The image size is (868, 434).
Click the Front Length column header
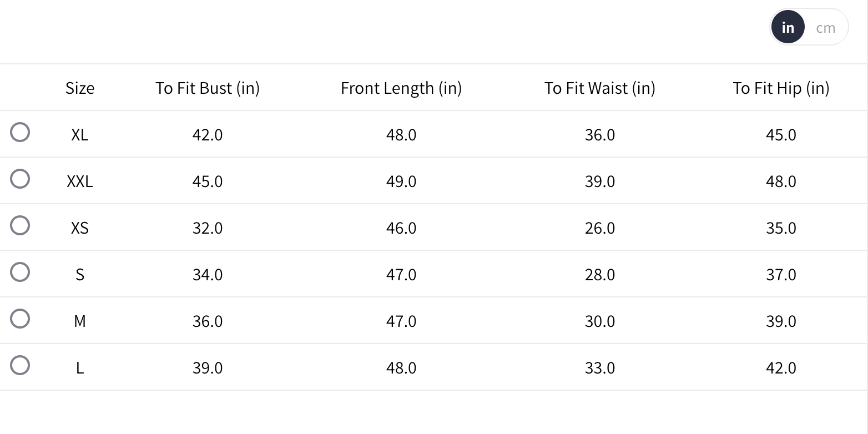tap(401, 88)
